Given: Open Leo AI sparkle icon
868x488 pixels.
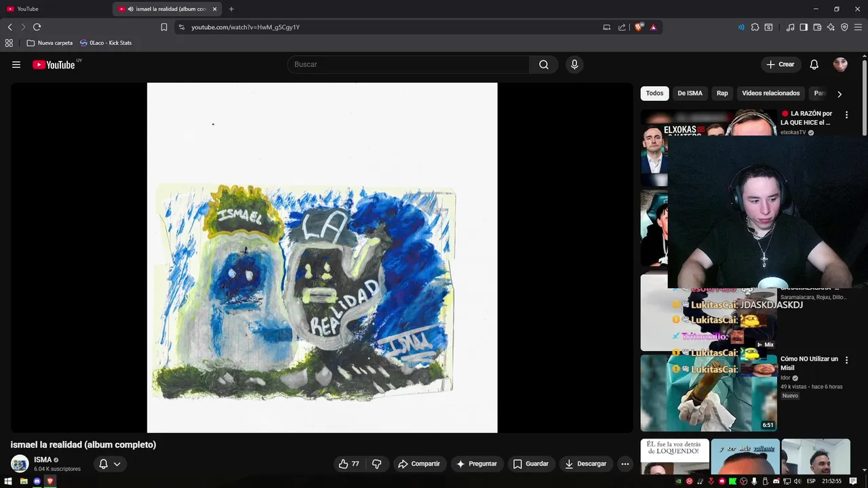Looking at the screenshot, I should 831,27.
